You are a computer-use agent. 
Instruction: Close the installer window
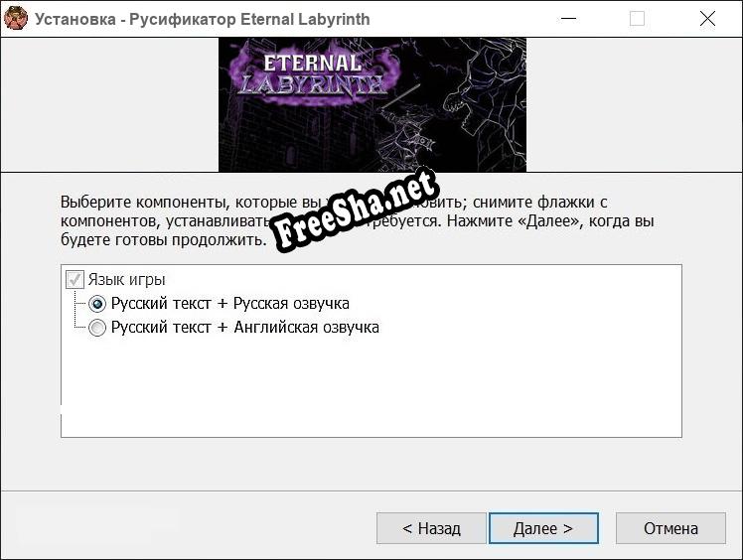tap(707, 19)
